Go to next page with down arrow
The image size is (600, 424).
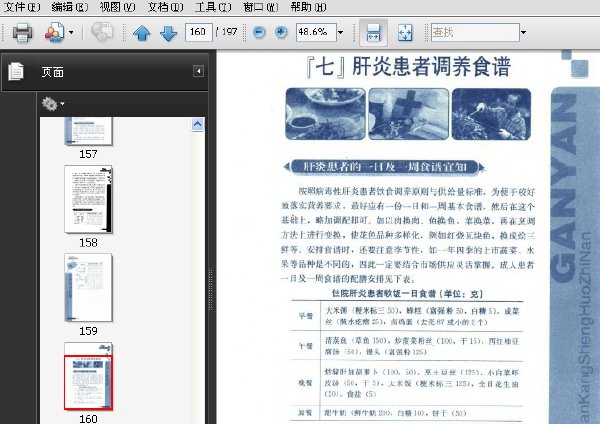[x=168, y=33]
